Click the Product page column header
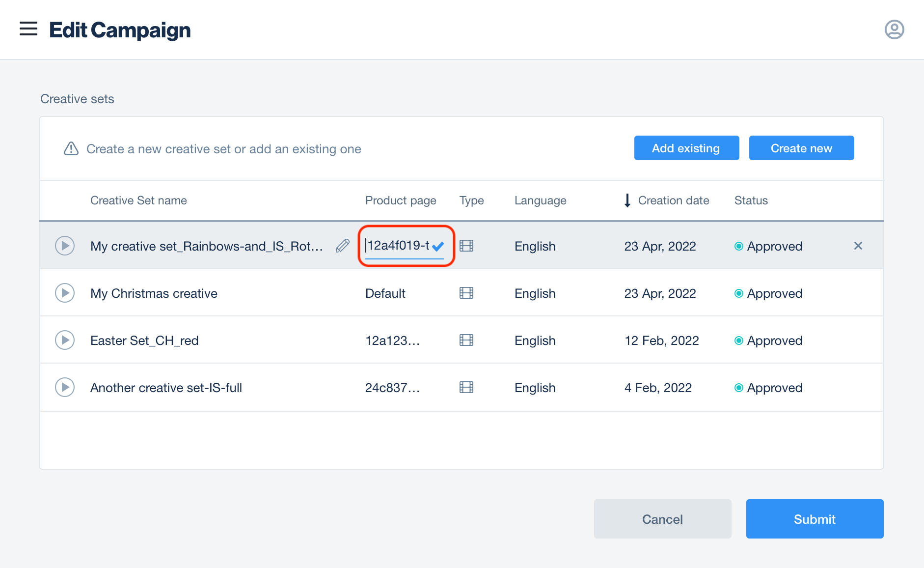The image size is (924, 568). click(x=401, y=200)
